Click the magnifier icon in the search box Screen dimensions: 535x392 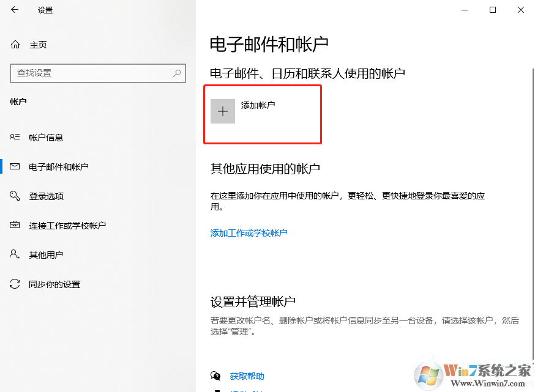point(178,73)
